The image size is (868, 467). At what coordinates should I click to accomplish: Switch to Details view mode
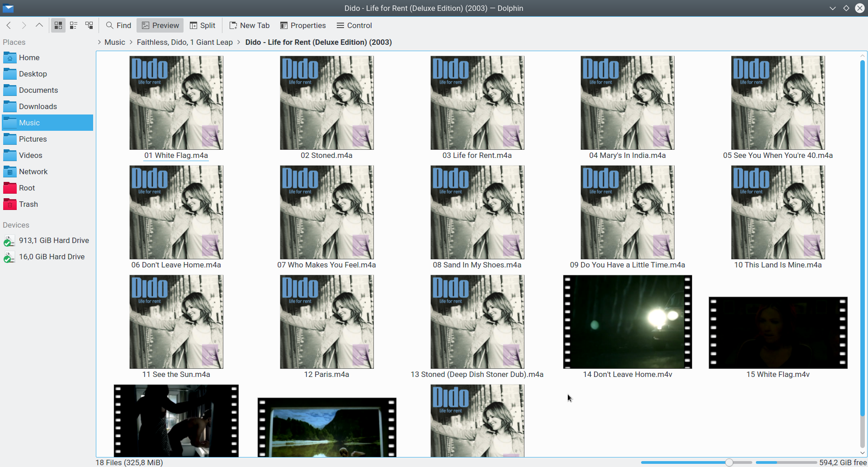coord(89,25)
